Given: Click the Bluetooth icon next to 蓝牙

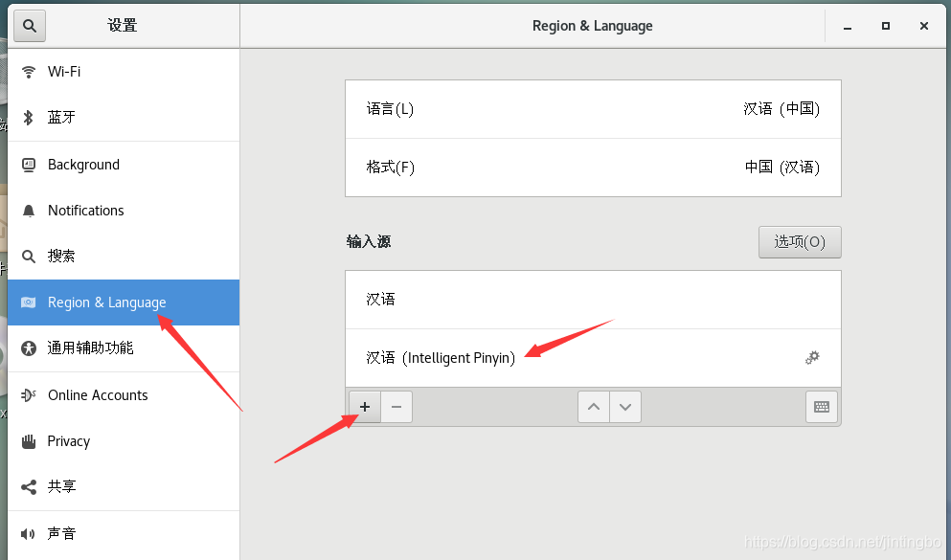Looking at the screenshot, I should [28, 118].
